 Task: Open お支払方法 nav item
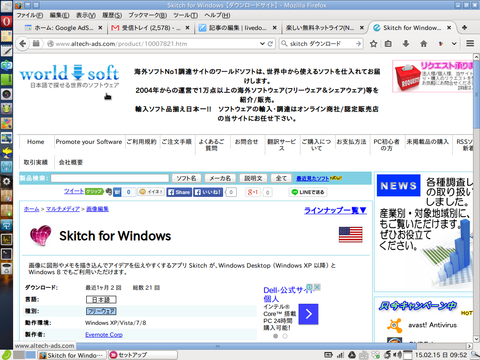351,142
